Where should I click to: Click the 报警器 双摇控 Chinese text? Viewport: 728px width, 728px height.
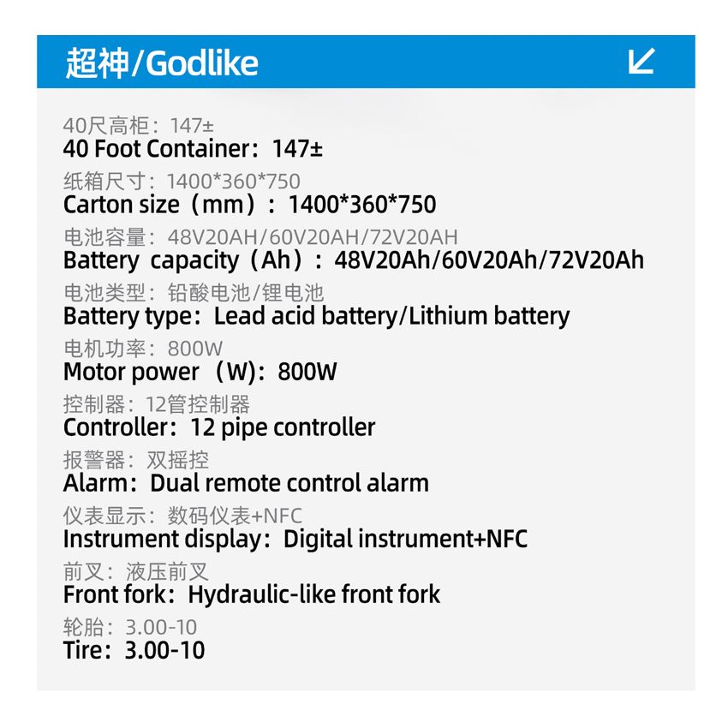136,460
